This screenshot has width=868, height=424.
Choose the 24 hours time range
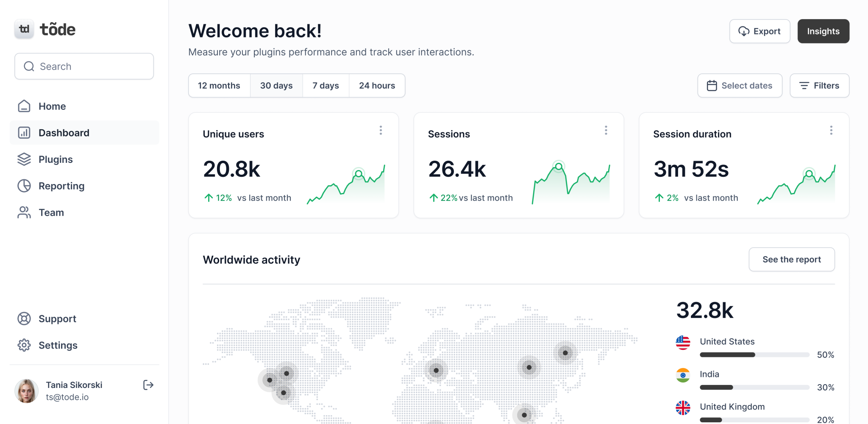click(377, 86)
